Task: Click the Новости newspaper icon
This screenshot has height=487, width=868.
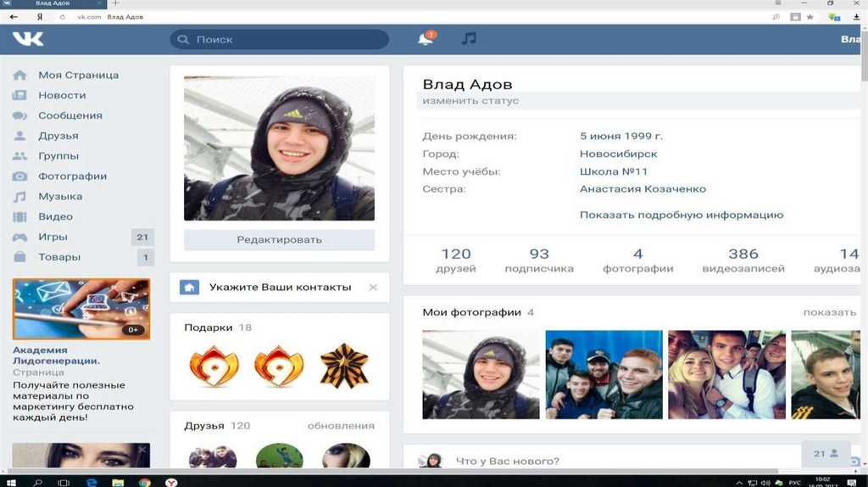Action: (19, 95)
